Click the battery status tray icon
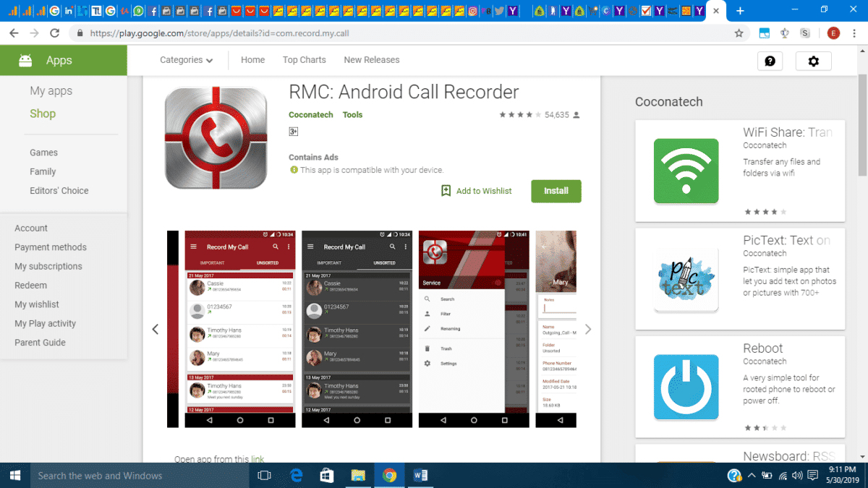Screen dimensions: 868x488 [766, 476]
